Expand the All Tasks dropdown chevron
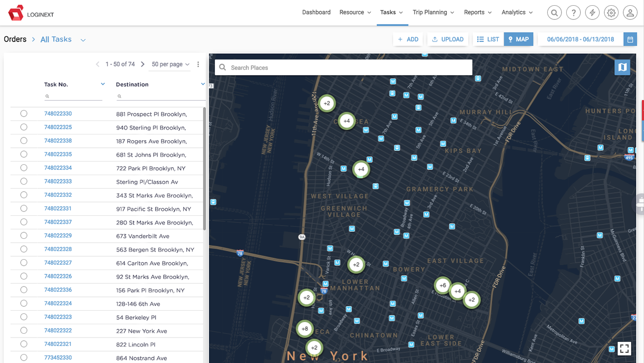The image size is (644, 363). [x=83, y=40]
